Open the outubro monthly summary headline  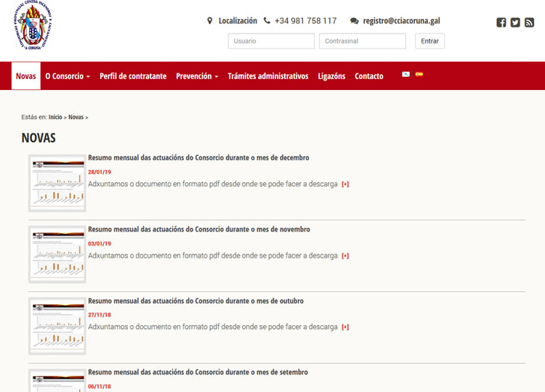coord(195,301)
